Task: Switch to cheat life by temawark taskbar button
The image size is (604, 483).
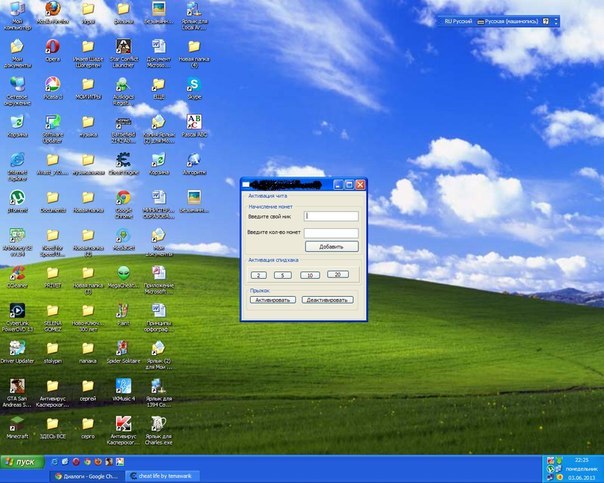Action: (163, 476)
